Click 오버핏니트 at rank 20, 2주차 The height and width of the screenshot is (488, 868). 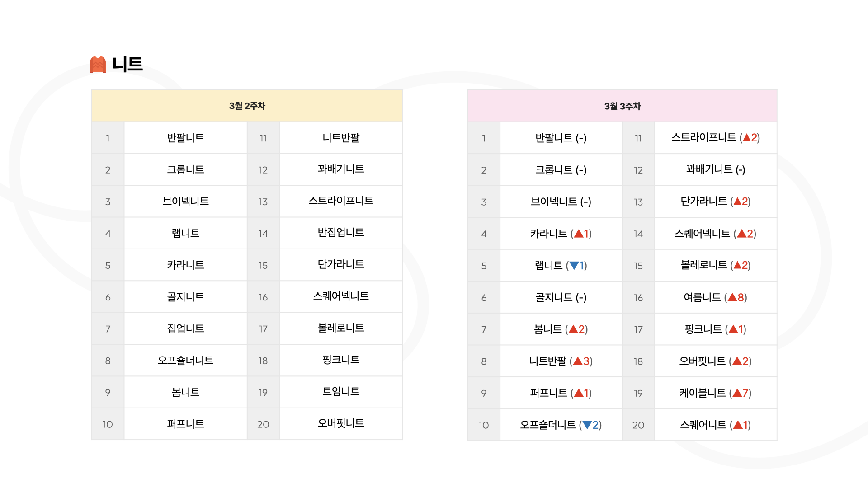click(x=341, y=423)
